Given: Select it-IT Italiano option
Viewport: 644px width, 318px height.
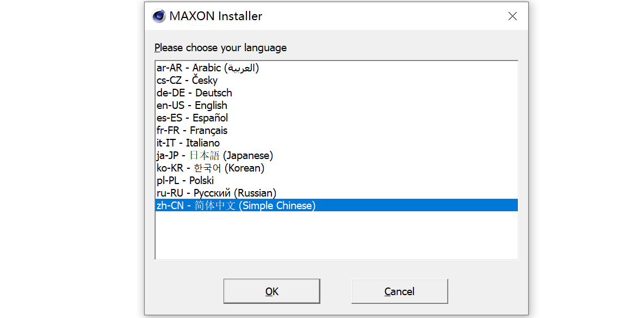Looking at the screenshot, I should coord(188,143).
